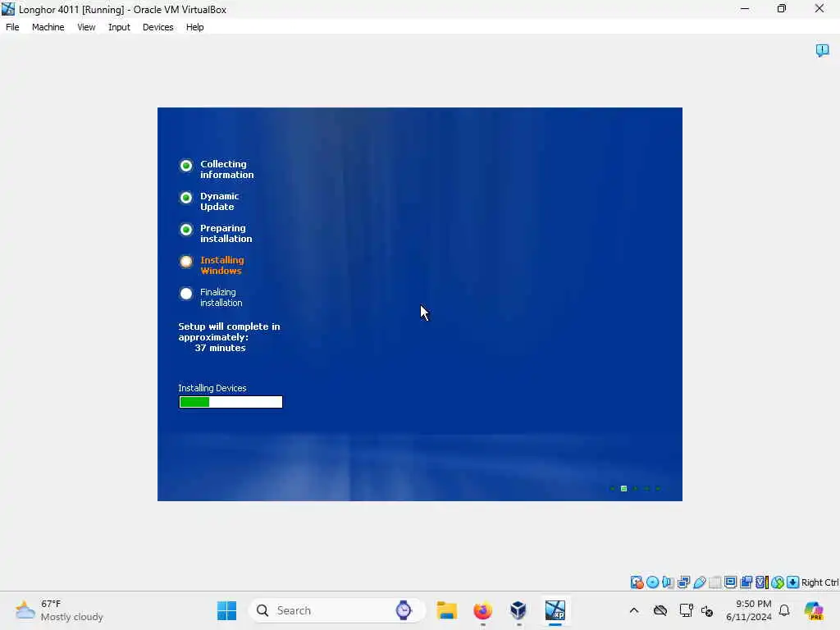Open notifications bell icon
The image size is (840, 630).
point(784,610)
